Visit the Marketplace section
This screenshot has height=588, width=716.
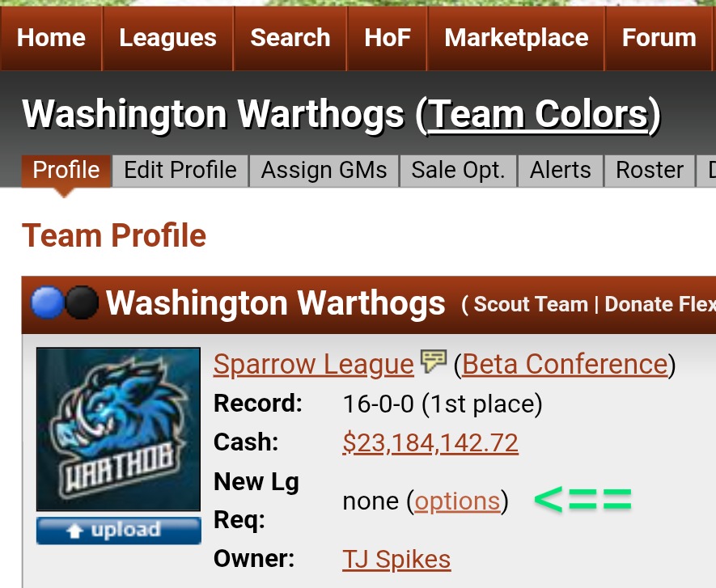[x=516, y=38]
